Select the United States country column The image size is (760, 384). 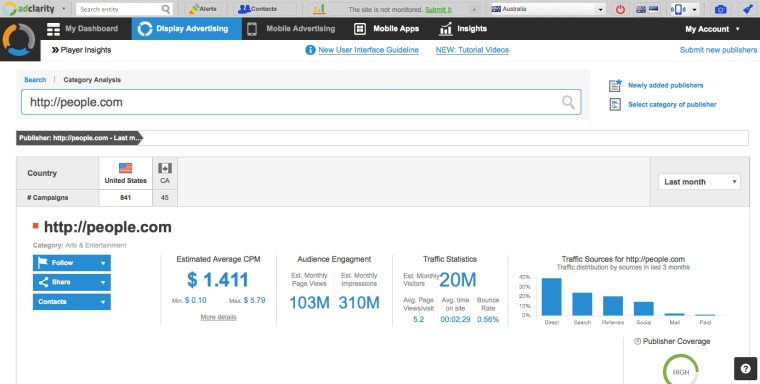pos(126,173)
